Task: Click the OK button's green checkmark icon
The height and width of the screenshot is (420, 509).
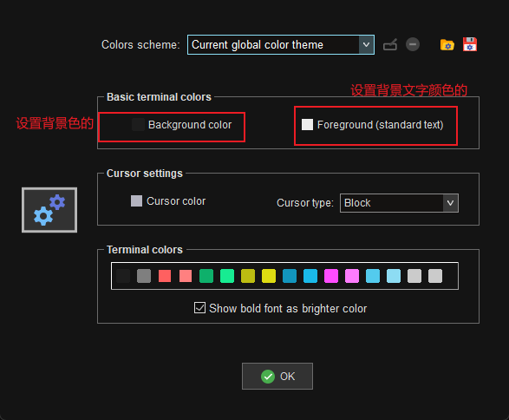Action: point(268,377)
